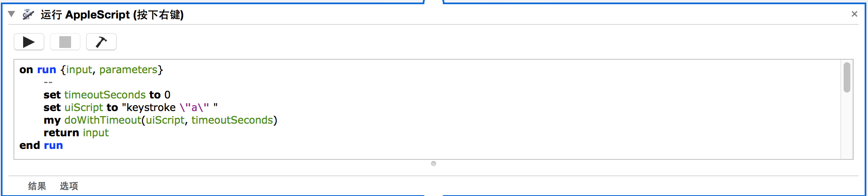Click the resize handle dot below the editor
The image size is (868, 196).
pyautogui.click(x=434, y=164)
